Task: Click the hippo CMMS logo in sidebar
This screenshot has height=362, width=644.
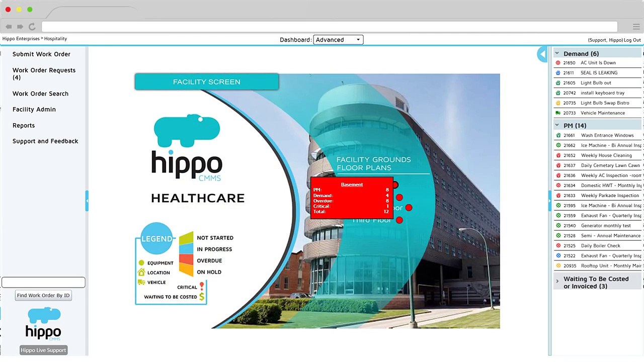Action: [43, 325]
